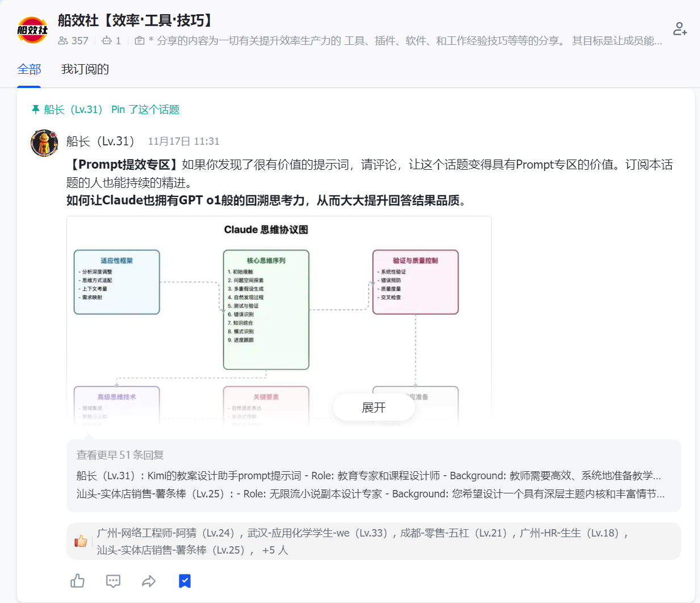
Task: Toggle the subscribe bookmark icon
Action: [x=185, y=581]
